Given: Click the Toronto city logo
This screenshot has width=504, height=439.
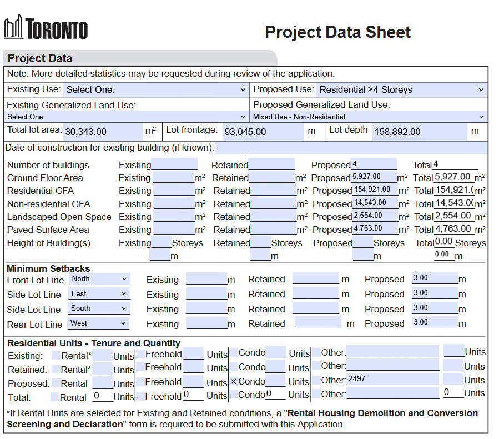Looking at the screenshot, I should 46,27.
